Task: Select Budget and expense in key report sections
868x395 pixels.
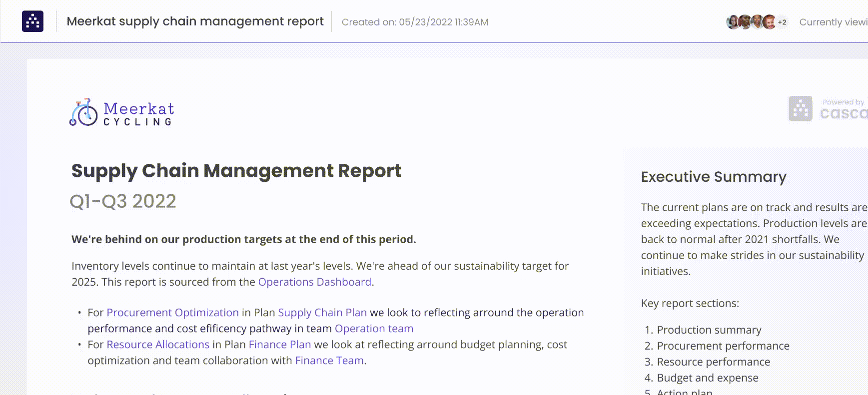Action: [x=708, y=378]
